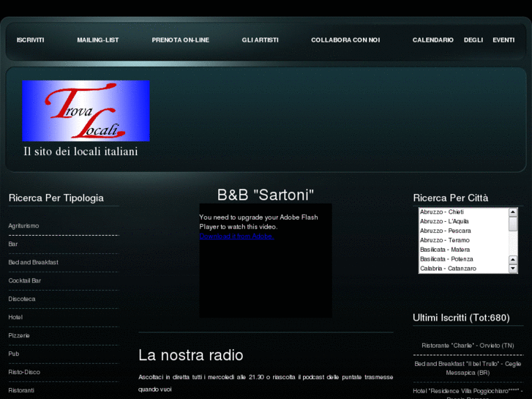Screen dimensions: 532x399
Task: Browse the Ristoranti category
Action: (21, 390)
